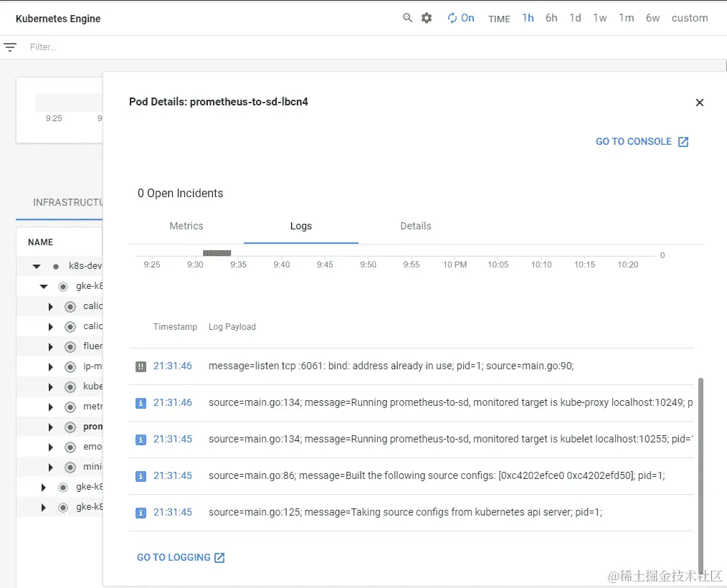This screenshot has height=588, width=727.
Task: Select the 1m time range
Action: 627,18
